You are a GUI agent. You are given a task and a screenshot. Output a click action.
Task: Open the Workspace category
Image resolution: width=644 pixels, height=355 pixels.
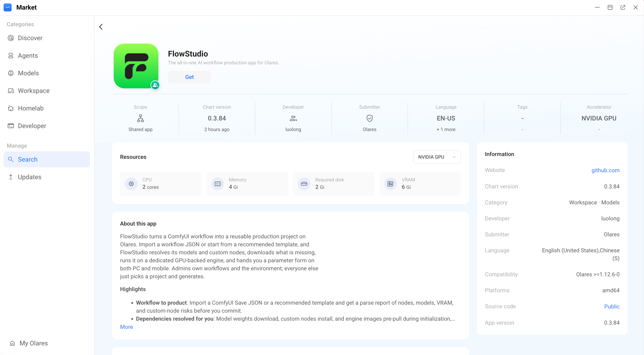[x=47, y=91]
